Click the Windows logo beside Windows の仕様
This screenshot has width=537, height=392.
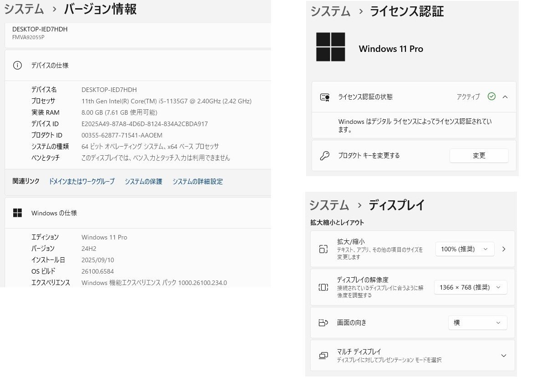click(x=17, y=213)
